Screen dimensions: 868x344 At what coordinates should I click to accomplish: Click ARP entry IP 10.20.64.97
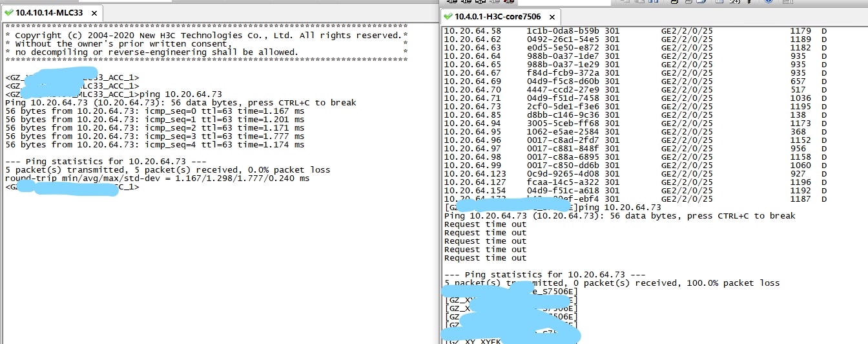(473, 149)
